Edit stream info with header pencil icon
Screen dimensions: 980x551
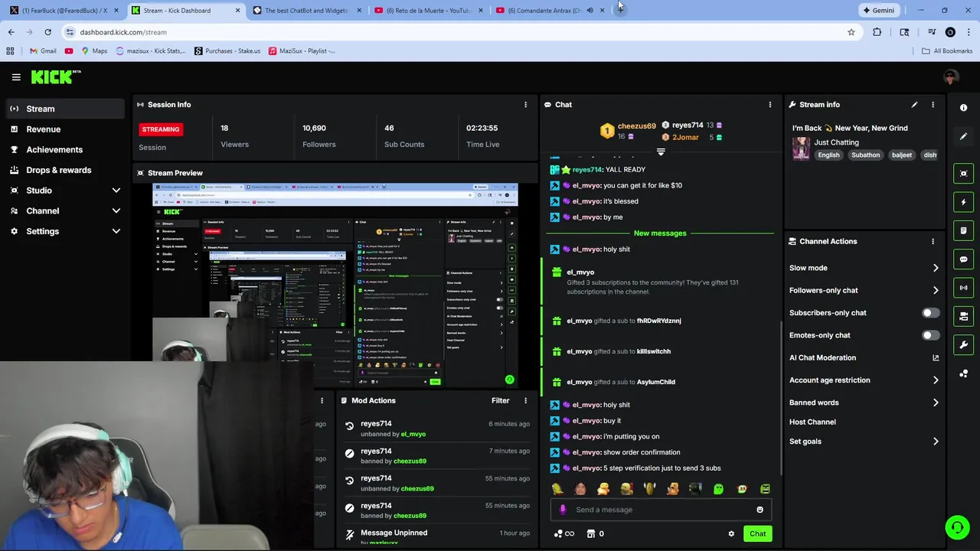[914, 105]
